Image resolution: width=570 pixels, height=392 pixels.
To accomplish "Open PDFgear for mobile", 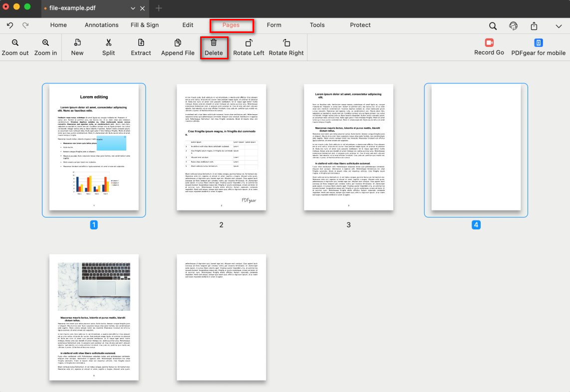I will [538, 43].
